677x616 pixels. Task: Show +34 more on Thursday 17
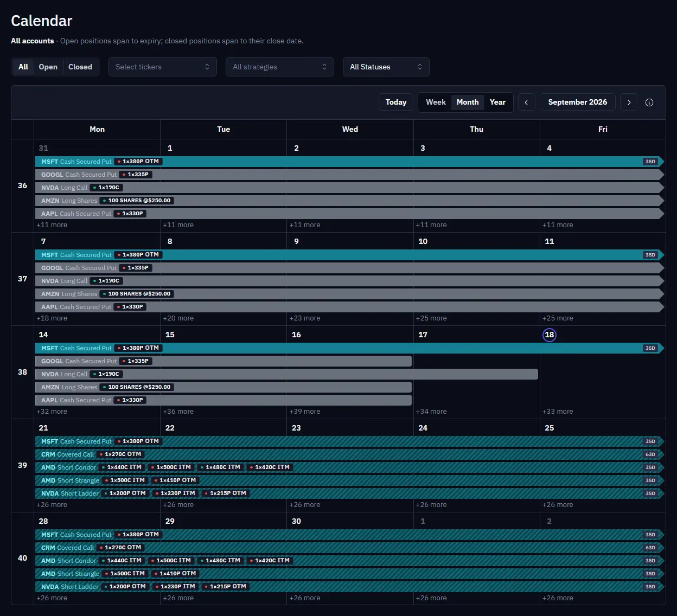click(x=431, y=412)
